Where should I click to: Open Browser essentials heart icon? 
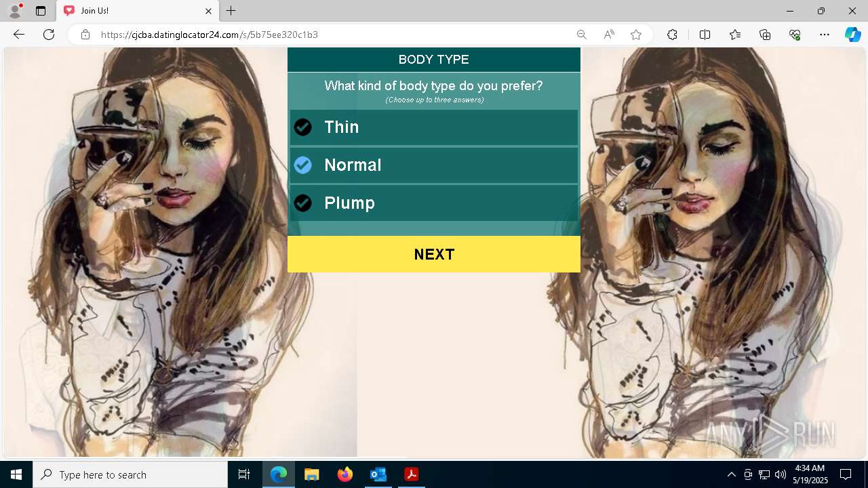click(x=795, y=35)
